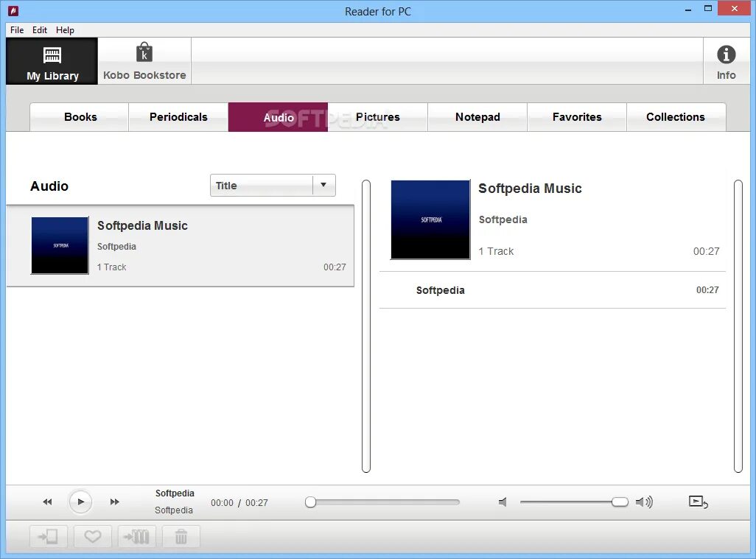
Task: Select the Softpedia track row with 00:27
Action: (x=553, y=290)
